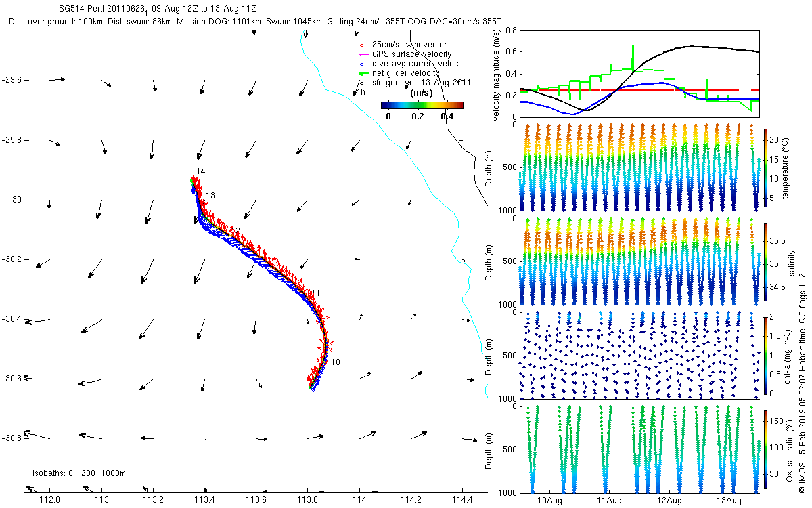812x508 pixels.
Task: Click the '35.5' tick on the salinity colorbar
Action: tap(777, 240)
